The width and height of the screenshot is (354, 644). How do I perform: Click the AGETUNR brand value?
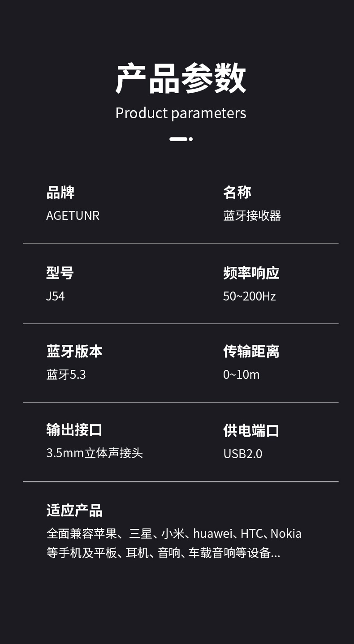(x=73, y=215)
